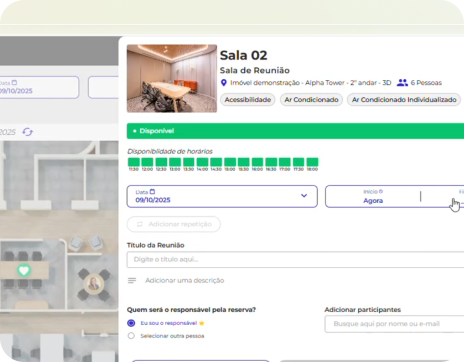Pick the 14:00 availability slot
464x362 pixels.
click(x=202, y=162)
